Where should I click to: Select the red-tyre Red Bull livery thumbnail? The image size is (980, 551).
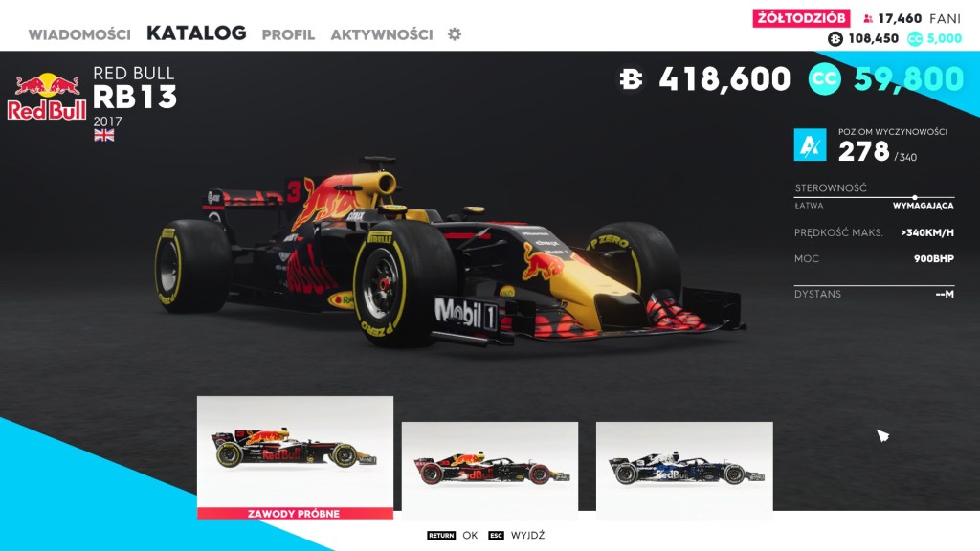tap(490, 469)
